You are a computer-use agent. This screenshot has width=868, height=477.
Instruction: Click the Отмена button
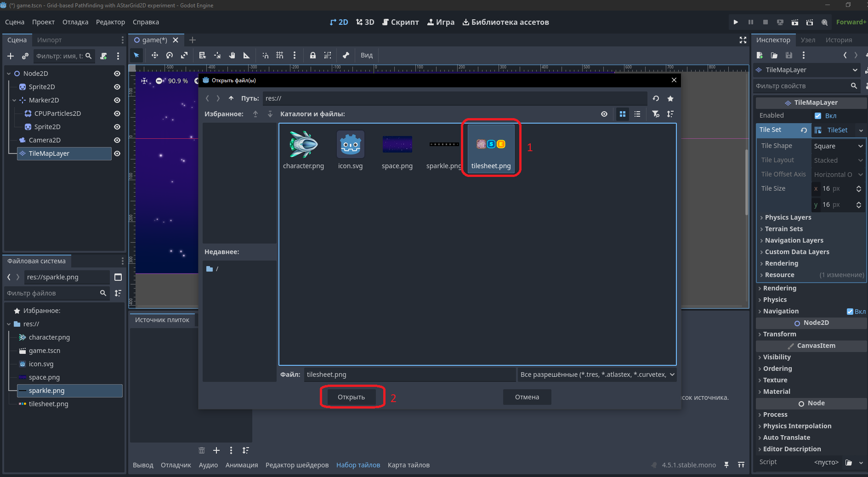coord(527,397)
